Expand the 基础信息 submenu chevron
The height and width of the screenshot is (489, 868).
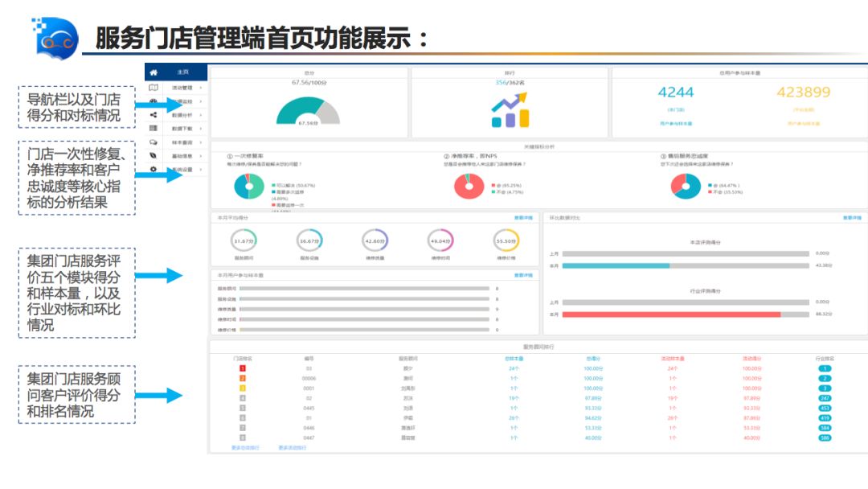pyautogui.click(x=200, y=155)
